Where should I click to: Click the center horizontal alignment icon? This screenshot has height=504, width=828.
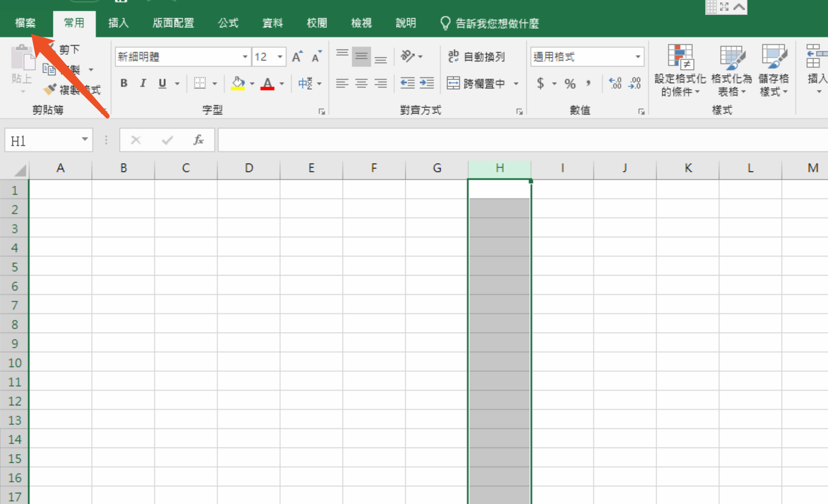click(x=361, y=83)
